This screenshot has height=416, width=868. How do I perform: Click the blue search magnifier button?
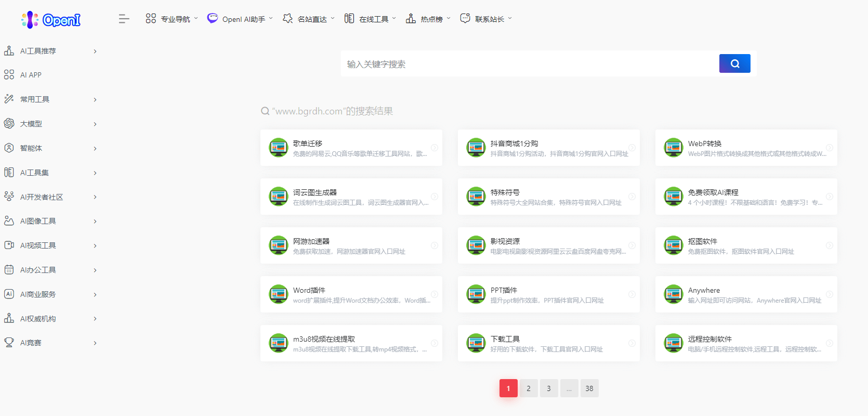coord(734,63)
